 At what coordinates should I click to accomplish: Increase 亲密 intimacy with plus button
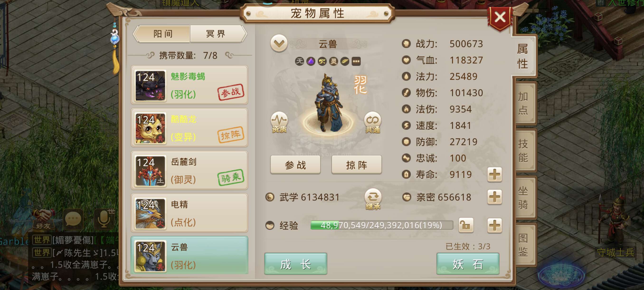pyautogui.click(x=494, y=197)
